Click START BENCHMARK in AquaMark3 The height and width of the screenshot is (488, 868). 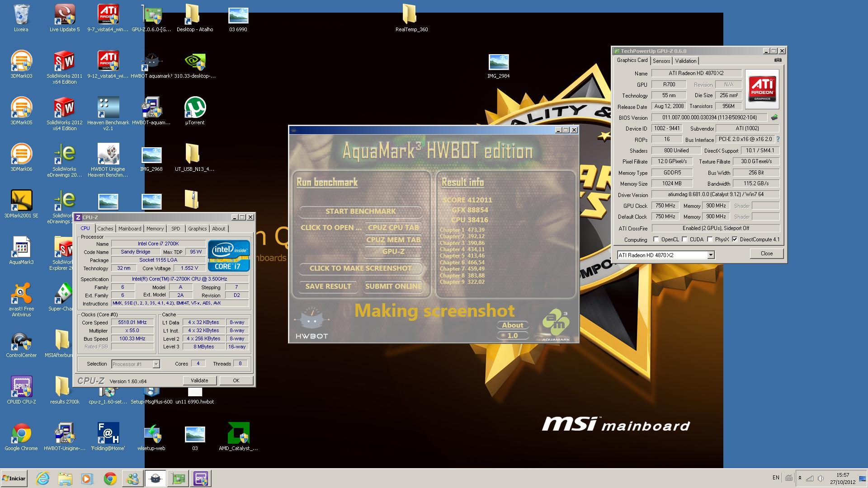click(x=360, y=211)
